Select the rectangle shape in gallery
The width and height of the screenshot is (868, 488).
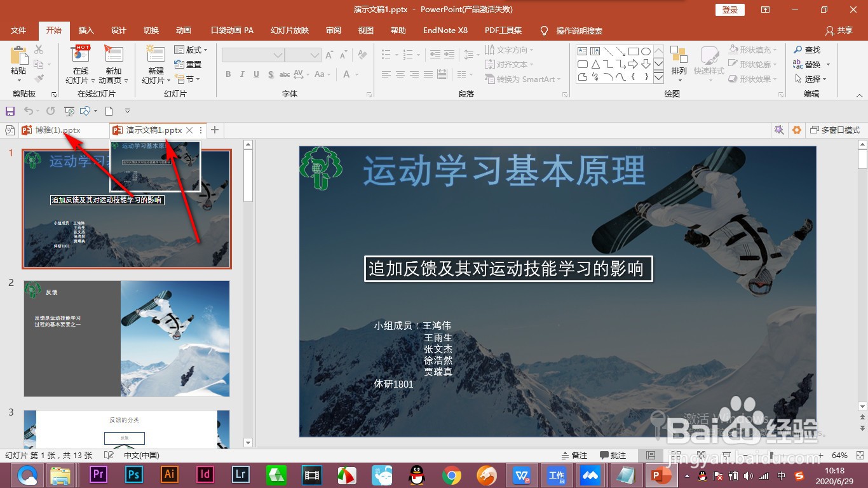[x=634, y=51]
